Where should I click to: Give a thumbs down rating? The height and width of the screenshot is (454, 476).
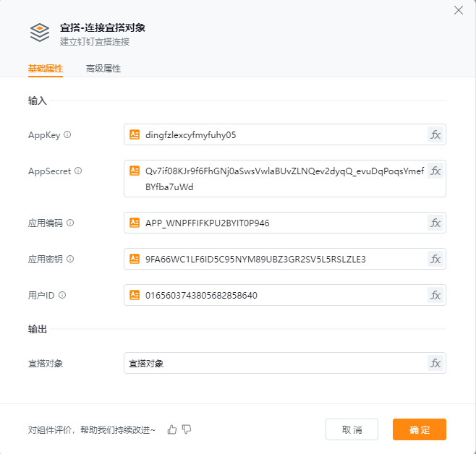tap(187, 429)
